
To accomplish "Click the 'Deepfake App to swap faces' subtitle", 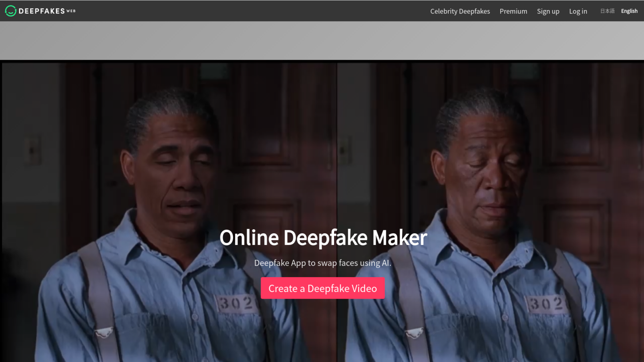I will (x=322, y=263).
